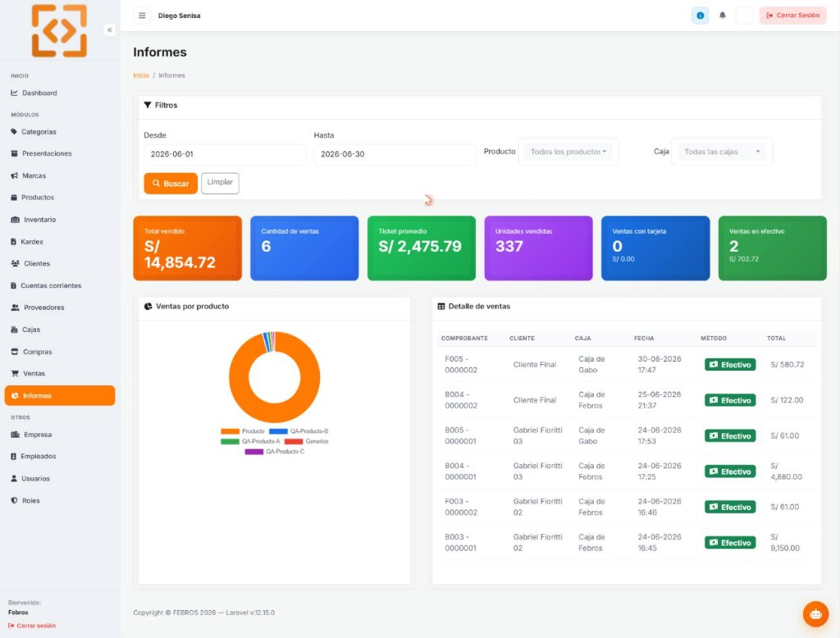Collapse the sidebar with double-chevron button
The width and height of the screenshot is (840, 638).
point(109,30)
